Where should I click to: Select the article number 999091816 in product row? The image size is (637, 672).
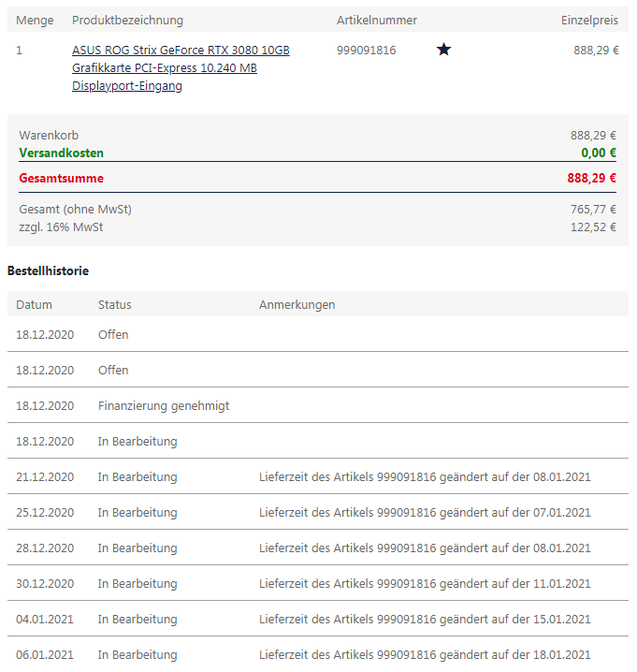[x=366, y=51]
